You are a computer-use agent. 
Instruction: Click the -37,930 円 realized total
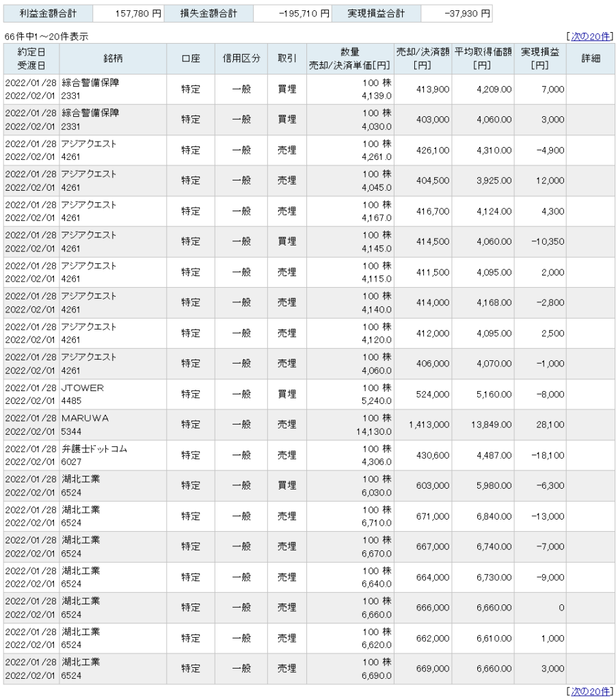coord(456,14)
